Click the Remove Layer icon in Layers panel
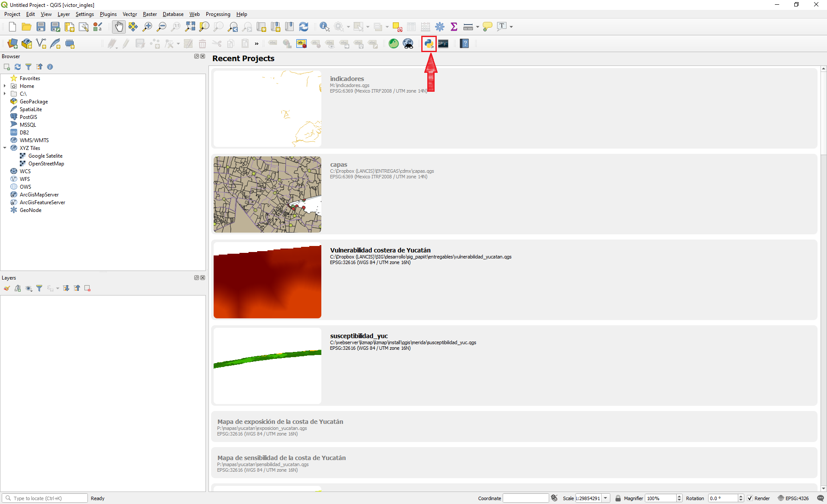The height and width of the screenshot is (504, 827). (x=87, y=288)
